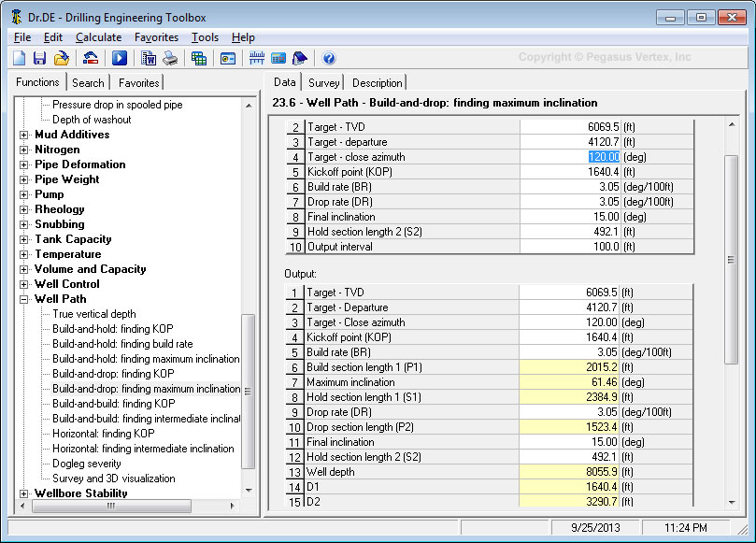The height and width of the screenshot is (543, 756).
Task: Expand the Temperature tree node
Action: tap(23, 254)
